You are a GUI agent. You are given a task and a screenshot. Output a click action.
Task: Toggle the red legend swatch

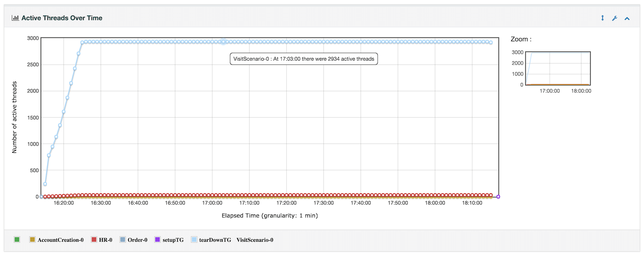point(94,240)
